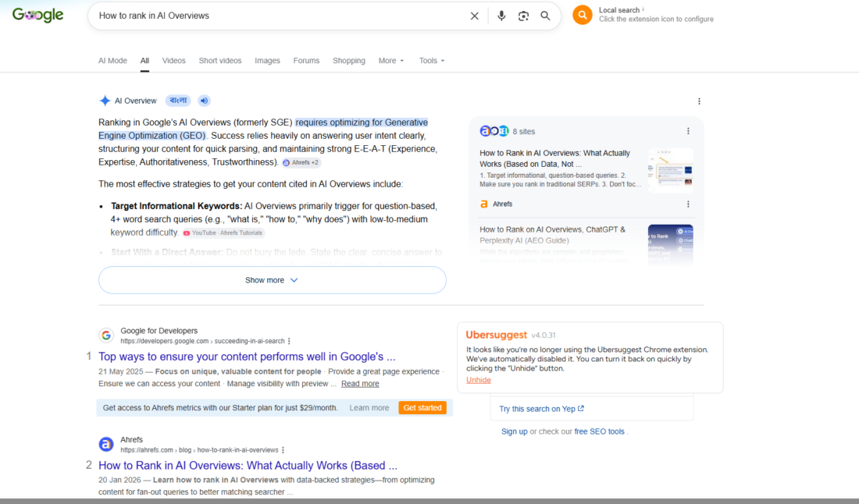
Task: Switch to the Images tab
Action: (x=267, y=61)
